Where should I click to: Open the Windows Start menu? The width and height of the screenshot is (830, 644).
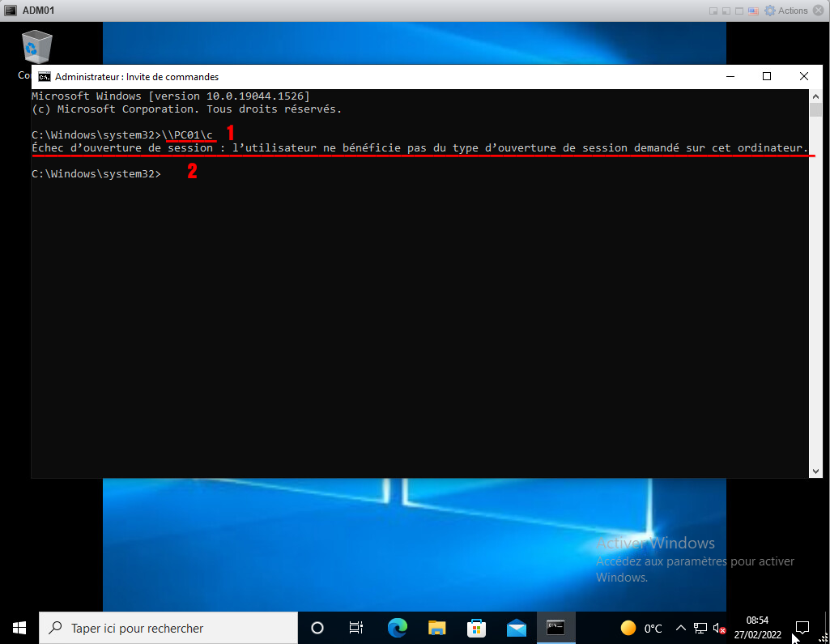coord(19,628)
